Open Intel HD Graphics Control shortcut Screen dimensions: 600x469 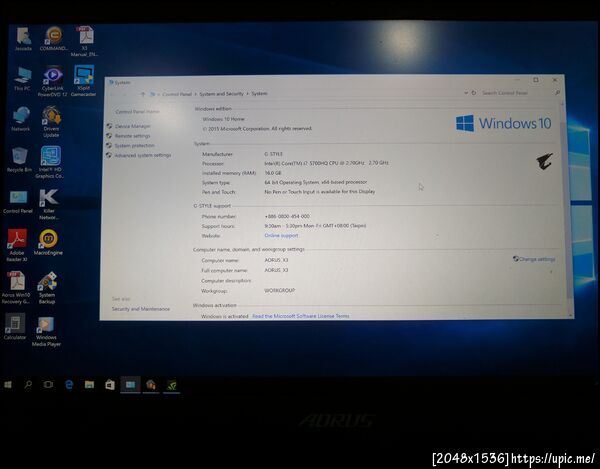[50, 163]
